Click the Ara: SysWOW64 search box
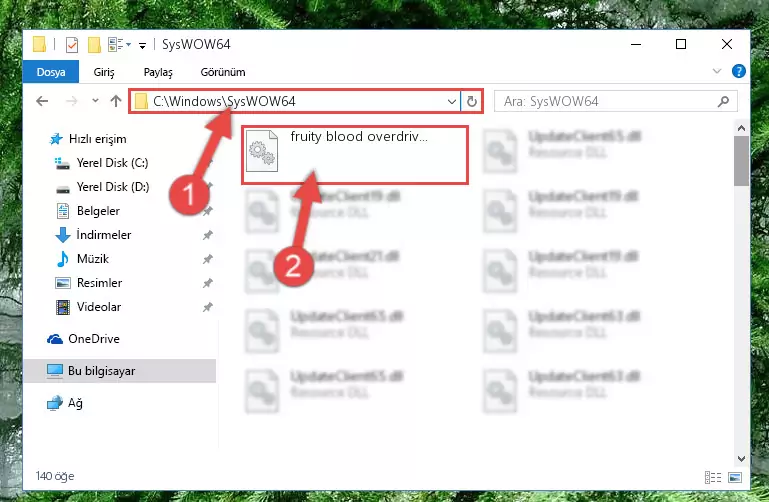769x502 pixels. [615, 101]
